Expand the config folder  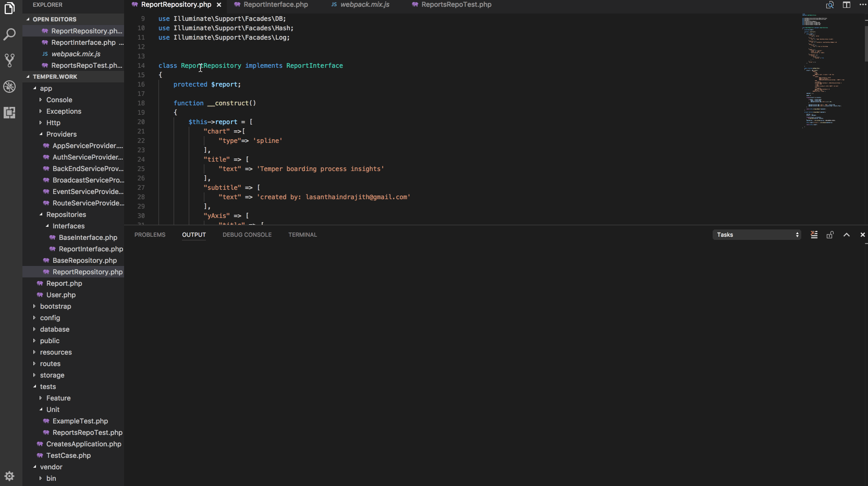click(73, 318)
